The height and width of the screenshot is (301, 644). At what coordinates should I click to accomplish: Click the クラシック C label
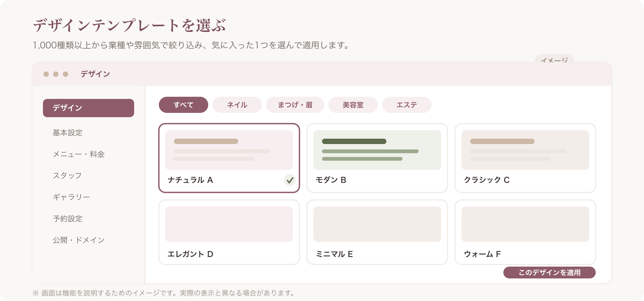click(487, 180)
